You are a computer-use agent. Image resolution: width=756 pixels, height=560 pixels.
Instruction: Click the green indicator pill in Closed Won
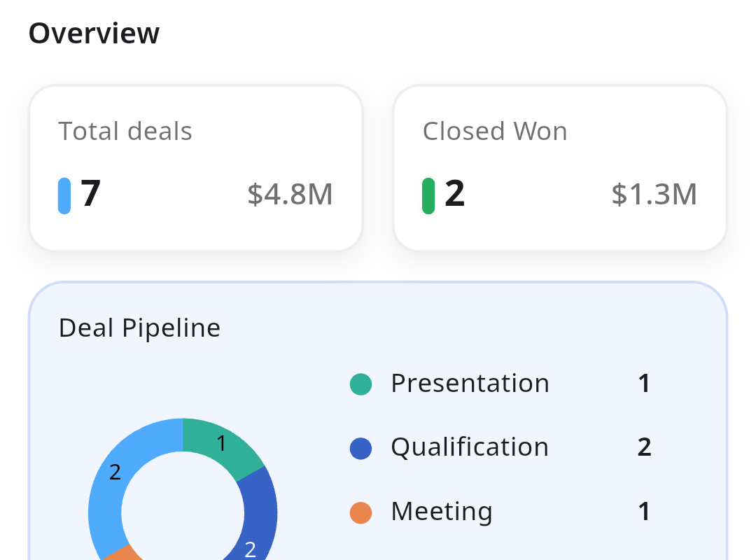428,195
